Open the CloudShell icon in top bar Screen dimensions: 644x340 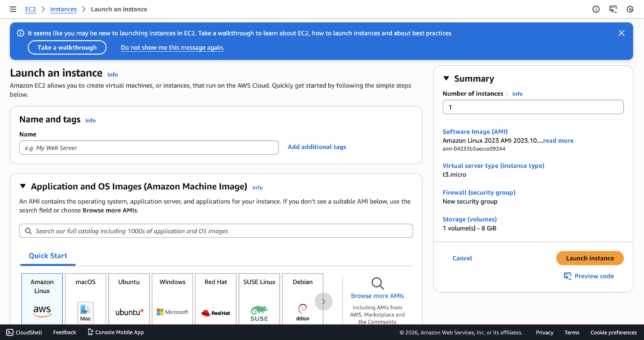tap(613, 9)
